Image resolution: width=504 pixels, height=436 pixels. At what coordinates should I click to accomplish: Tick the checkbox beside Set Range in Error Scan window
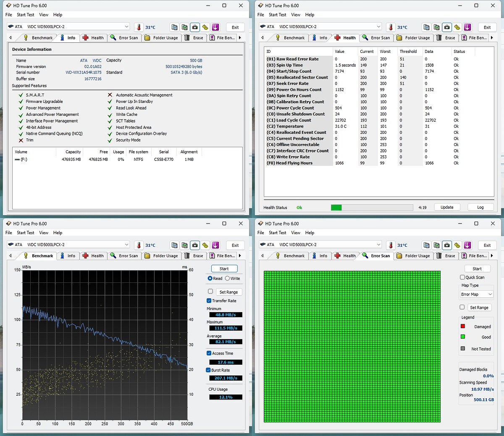pos(462,307)
